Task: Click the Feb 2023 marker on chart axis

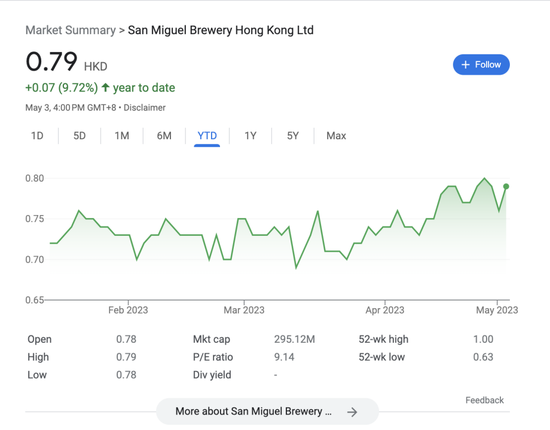Action: 128,310
